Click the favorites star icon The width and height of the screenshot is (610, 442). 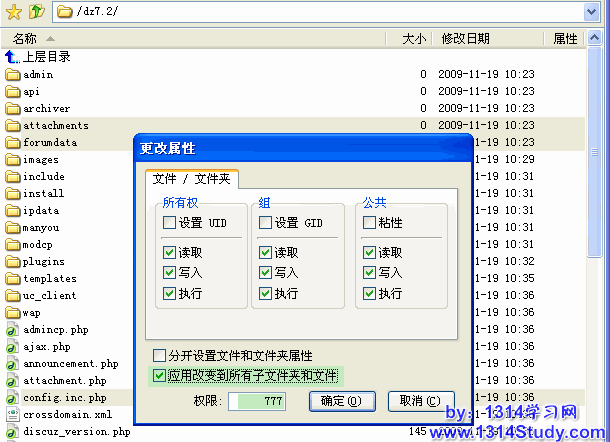[x=14, y=12]
